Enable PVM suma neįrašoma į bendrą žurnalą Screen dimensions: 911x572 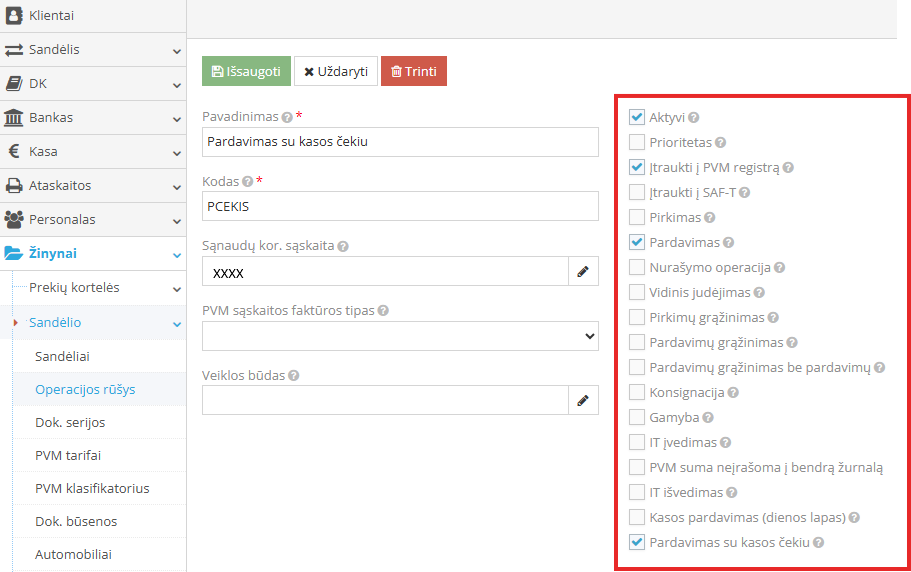pyautogui.click(x=637, y=467)
